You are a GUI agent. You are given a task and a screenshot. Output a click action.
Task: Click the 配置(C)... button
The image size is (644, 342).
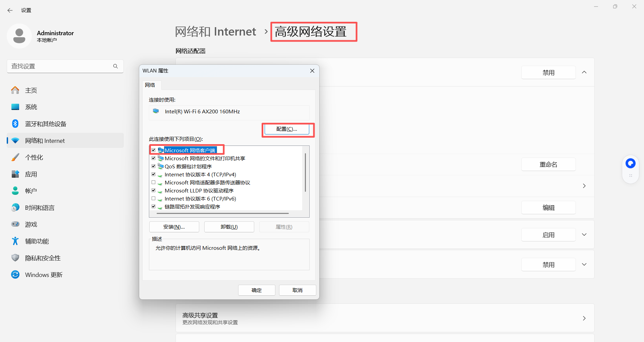click(x=287, y=129)
